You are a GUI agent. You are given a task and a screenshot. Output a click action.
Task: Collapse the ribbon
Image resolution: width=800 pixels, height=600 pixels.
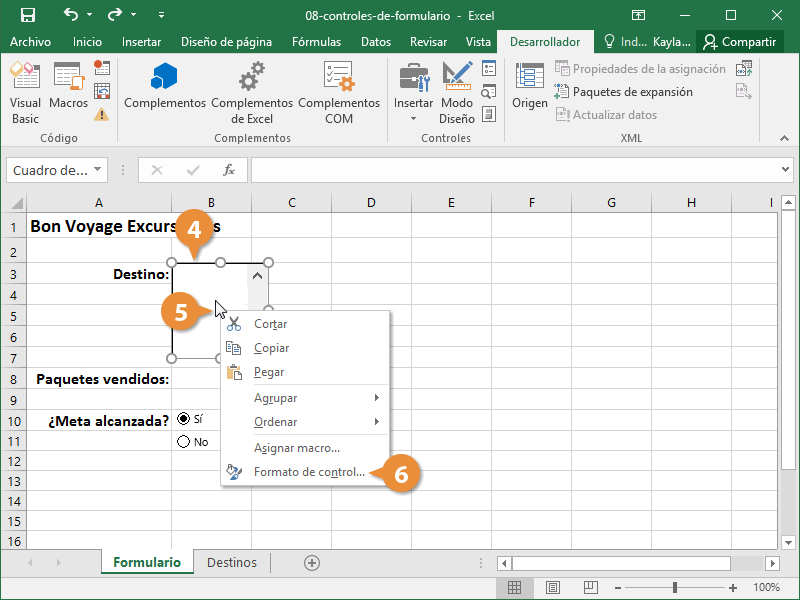point(784,138)
